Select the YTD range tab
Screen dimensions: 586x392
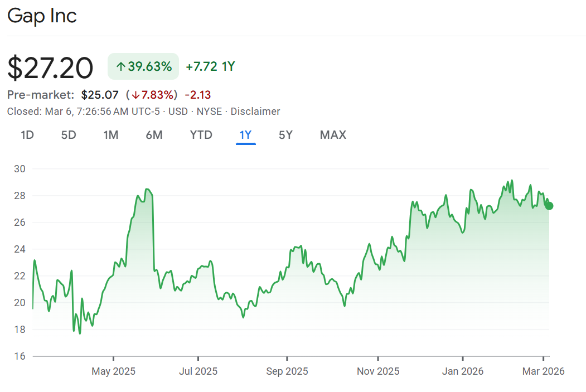pos(201,135)
